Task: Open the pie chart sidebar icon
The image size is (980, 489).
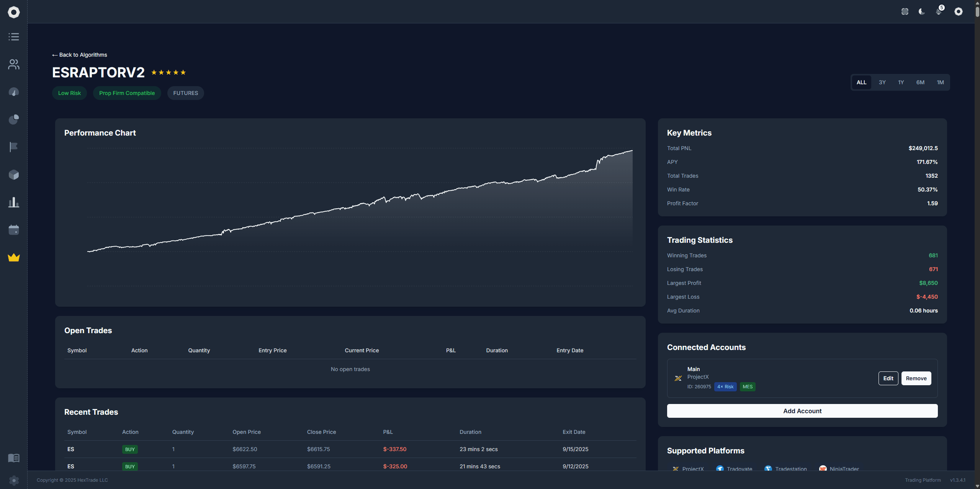Action: click(14, 119)
